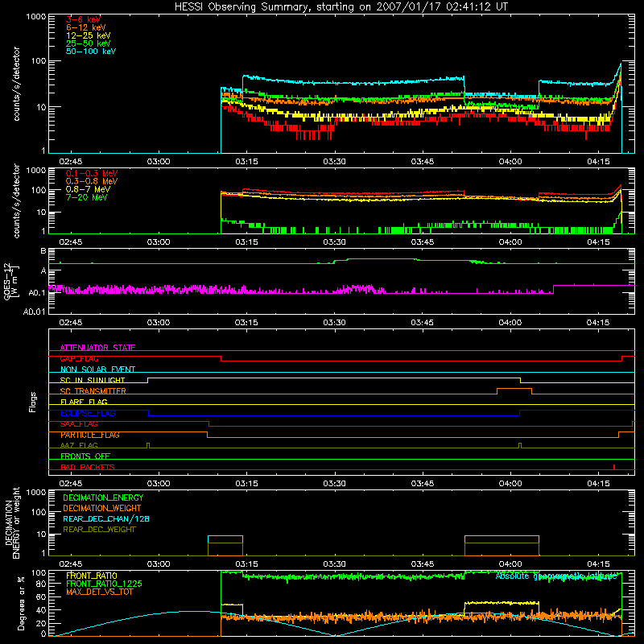Select the REAR_DEC_CHAN/128 legend label

(106, 518)
